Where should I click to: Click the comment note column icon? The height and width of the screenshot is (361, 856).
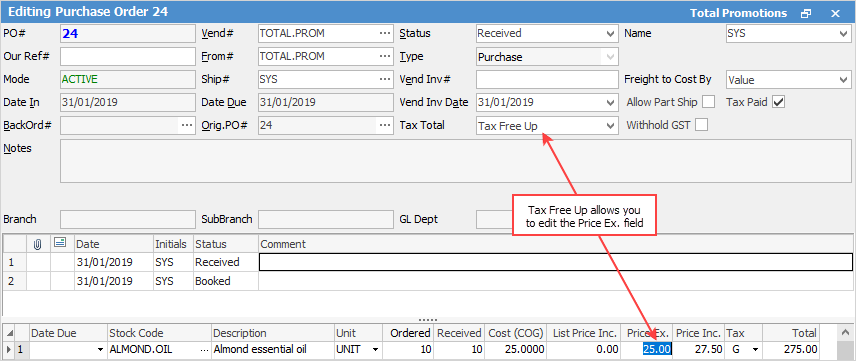click(61, 244)
